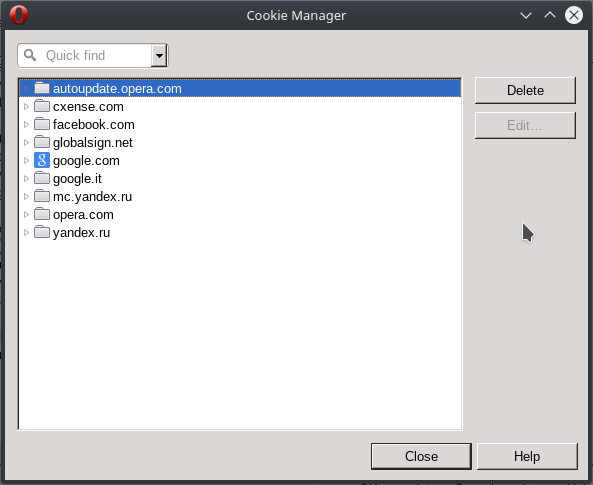The height and width of the screenshot is (485, 593).
Task: Expand the mc.yandex.ru entry arrow
Action: point(26,196)
